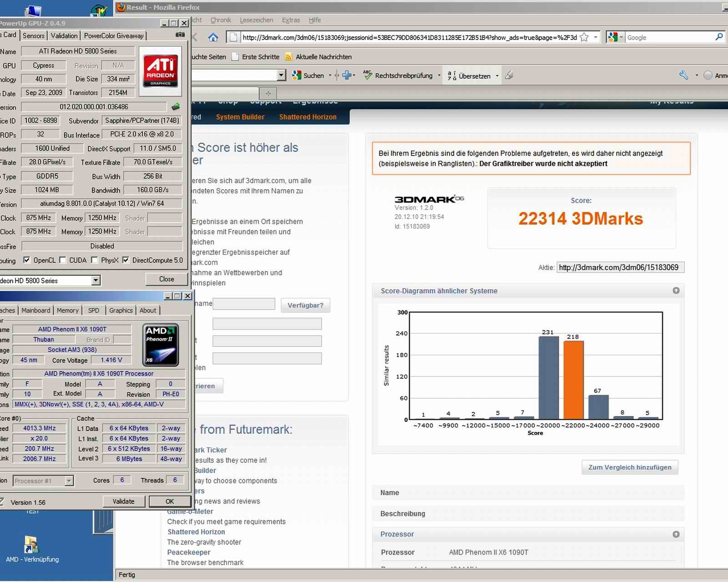The image size is (728, 582).
Task: Click the Google Suchen toolbar button
Action: coord(308,75)
